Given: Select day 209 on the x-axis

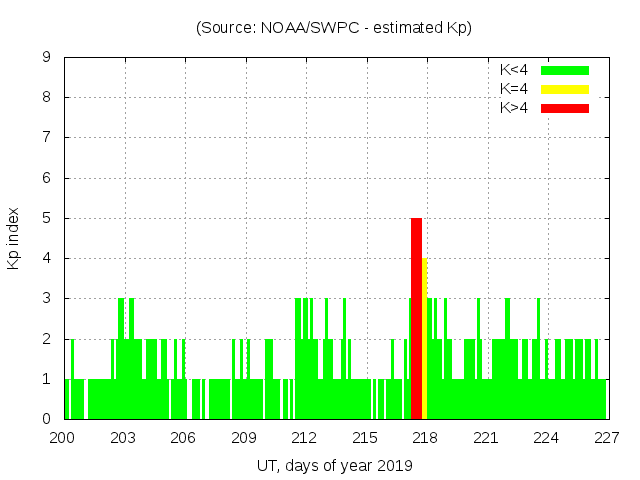Looking at the screenshot, I should pyautogui.click(x=244, y=437).
